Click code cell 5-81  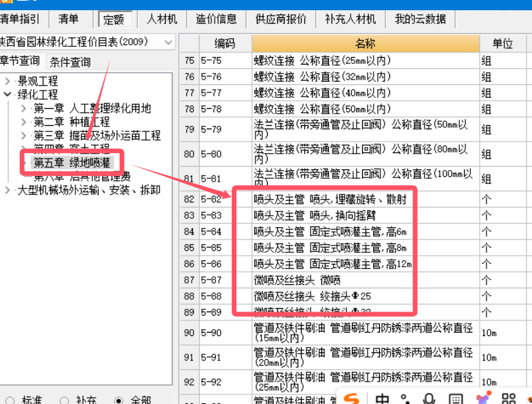[x=226, y=179]
